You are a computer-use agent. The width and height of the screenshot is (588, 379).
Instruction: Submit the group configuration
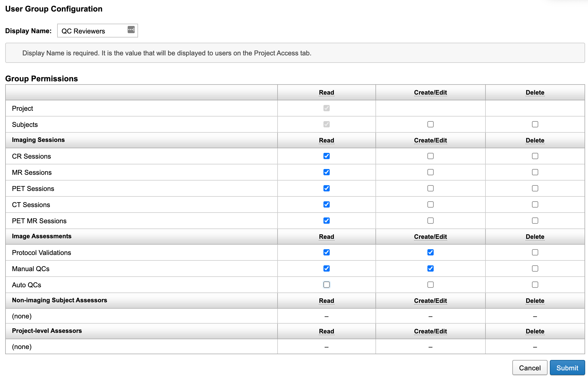[567, 368]
